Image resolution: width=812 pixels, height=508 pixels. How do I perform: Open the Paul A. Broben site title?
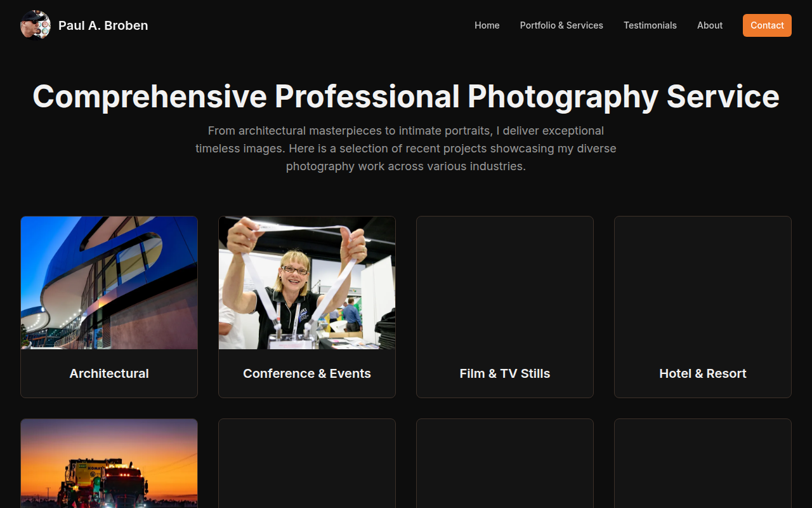[x=103, y=25]
